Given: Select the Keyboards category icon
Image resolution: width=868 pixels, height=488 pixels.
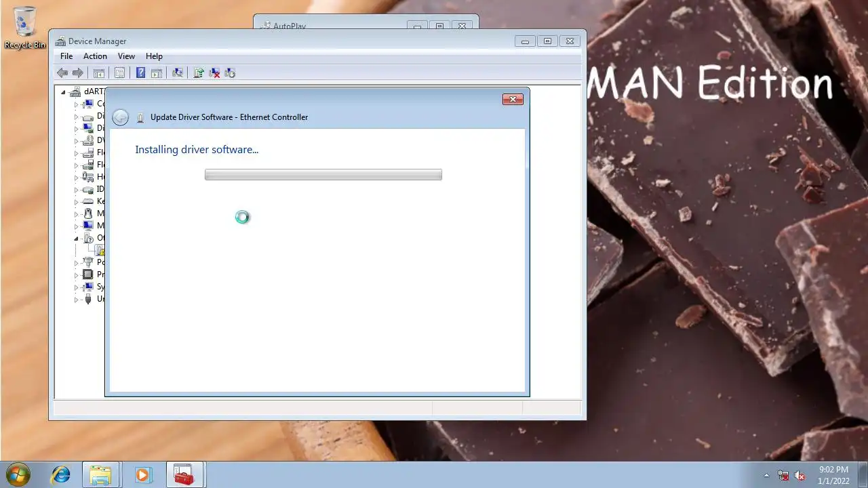Looking at the screenshot, I should click(x=87, y=201).
